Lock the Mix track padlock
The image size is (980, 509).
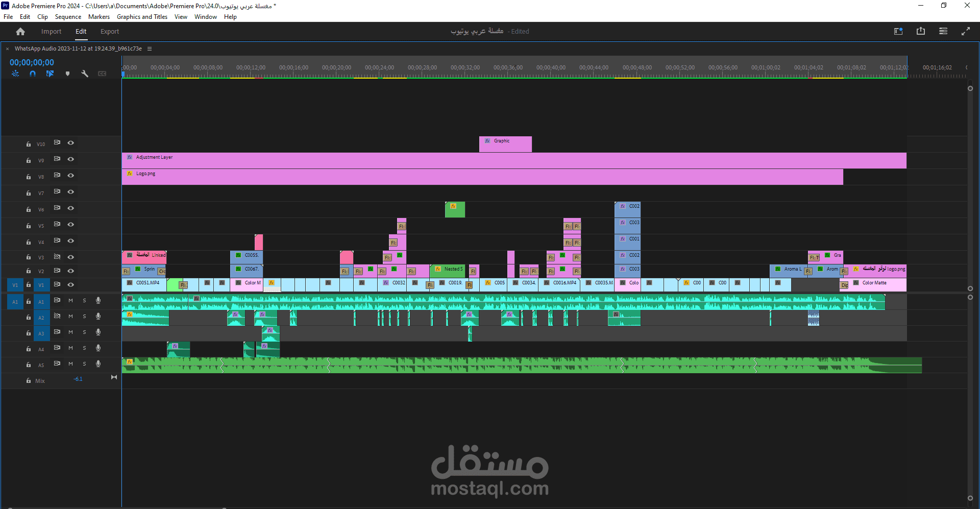pos(29,381)
